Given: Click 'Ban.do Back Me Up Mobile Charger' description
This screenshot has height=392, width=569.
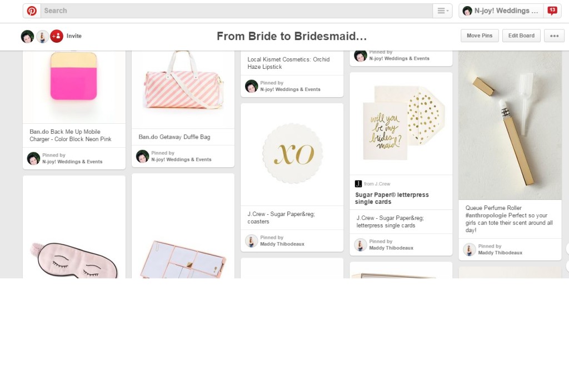Looking at the screenshot, I should [x=71, y=135].
